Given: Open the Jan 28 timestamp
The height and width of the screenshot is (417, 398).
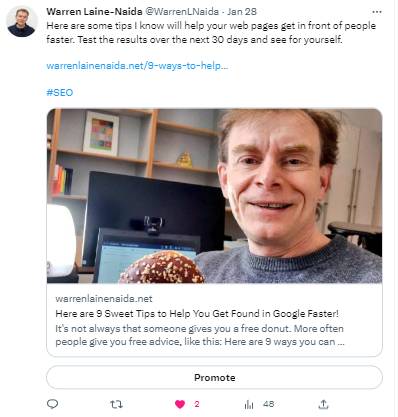Looking at the screenshot, I should click(x=242, y=12).
